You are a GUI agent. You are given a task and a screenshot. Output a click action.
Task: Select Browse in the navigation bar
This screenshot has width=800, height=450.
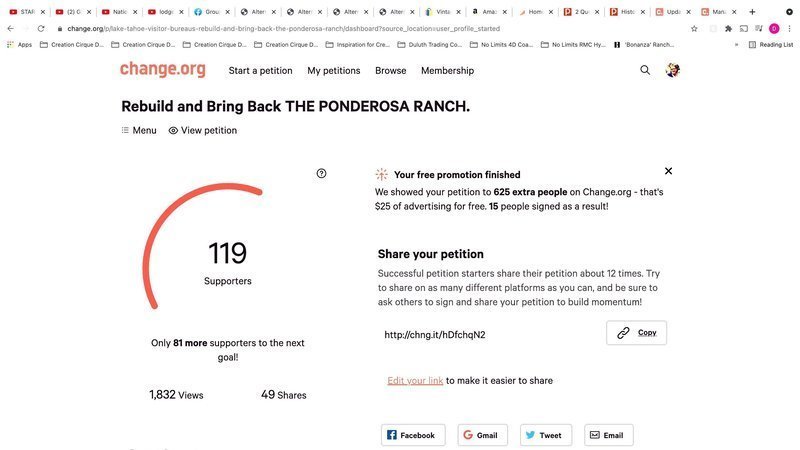click(x=390, y=71)
